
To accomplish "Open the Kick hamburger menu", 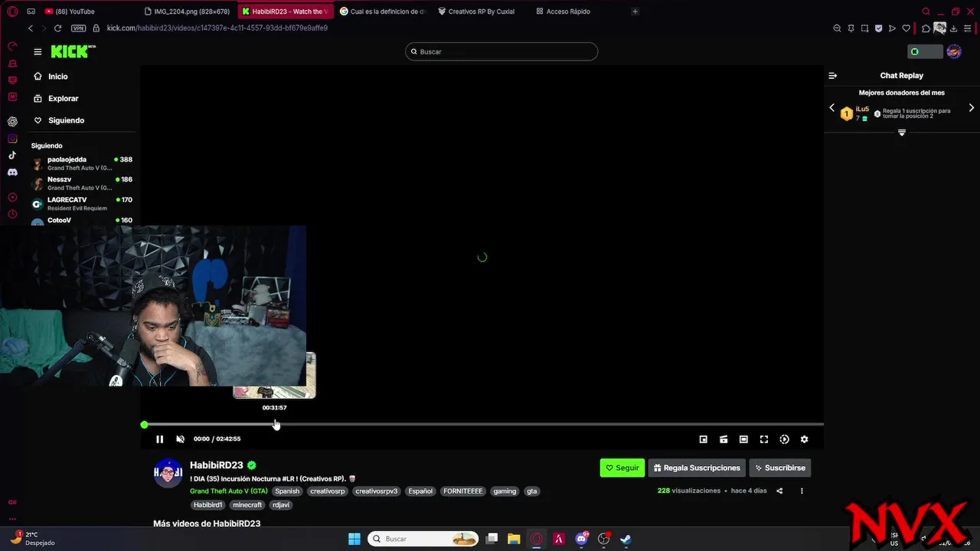I will click(38, 51).
